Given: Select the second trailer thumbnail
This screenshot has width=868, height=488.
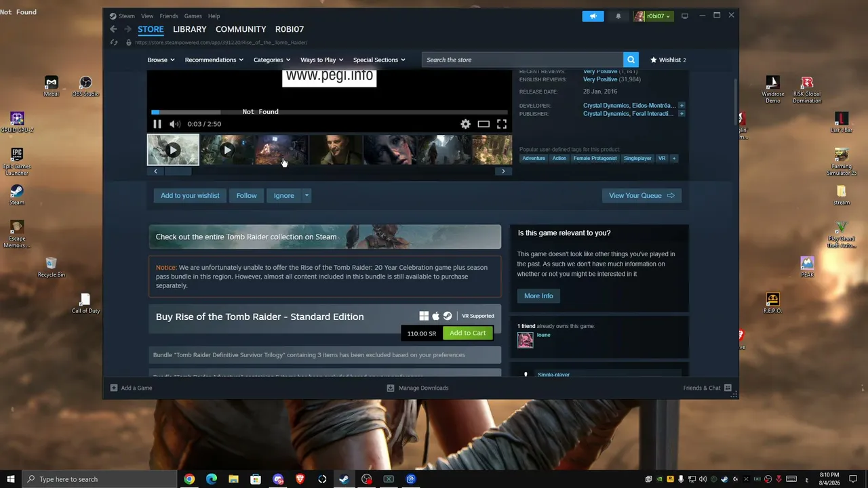Looking at the screenshot, I should tap(227, 150).
